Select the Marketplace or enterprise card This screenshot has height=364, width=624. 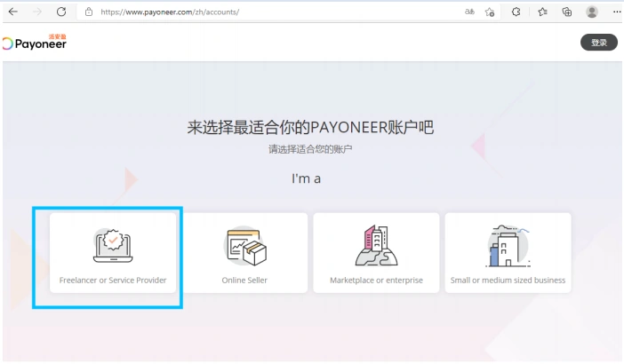coord(376,253)
